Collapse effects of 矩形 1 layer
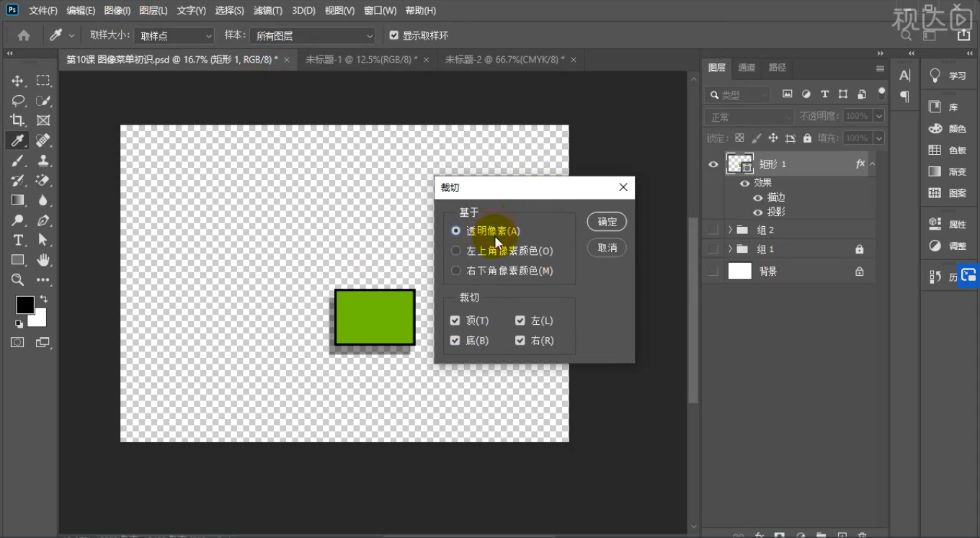Image resolution: width=980 pixels, height=538 pixels. [873, 164]
